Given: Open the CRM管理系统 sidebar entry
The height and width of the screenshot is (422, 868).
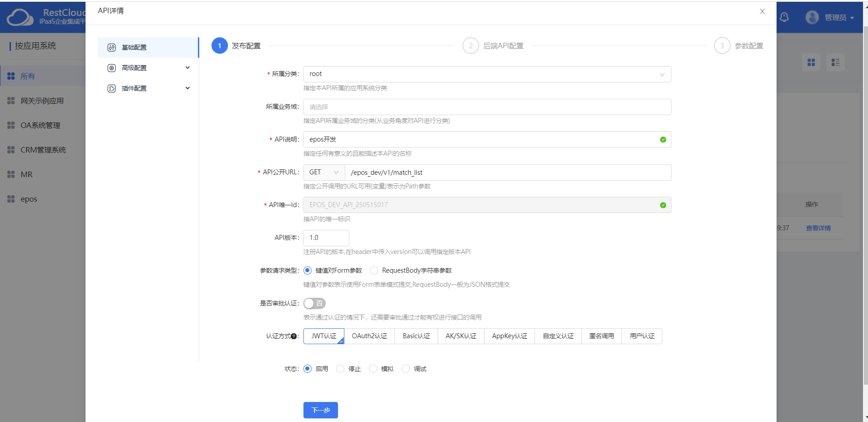Looking at the screenshot, I should coord(43,149).
